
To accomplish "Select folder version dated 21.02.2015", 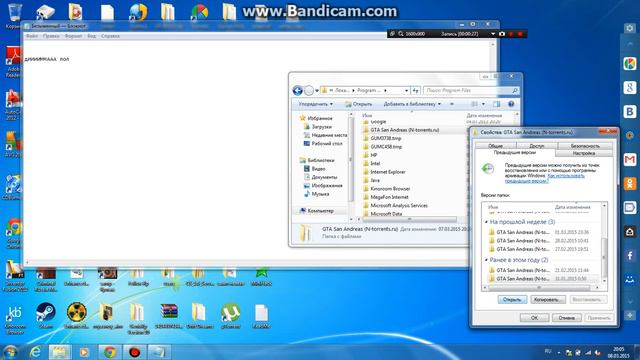I will pyautogui.click(x=539, y=270).
